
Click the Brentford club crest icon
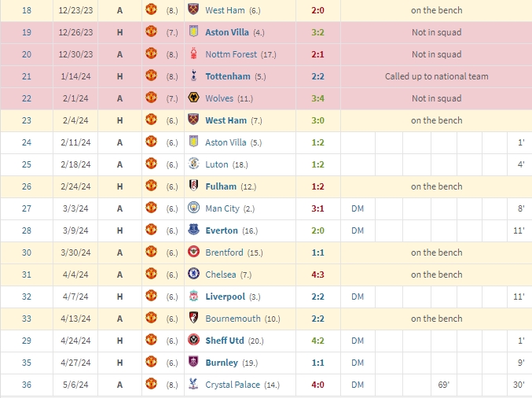(193, 252)
